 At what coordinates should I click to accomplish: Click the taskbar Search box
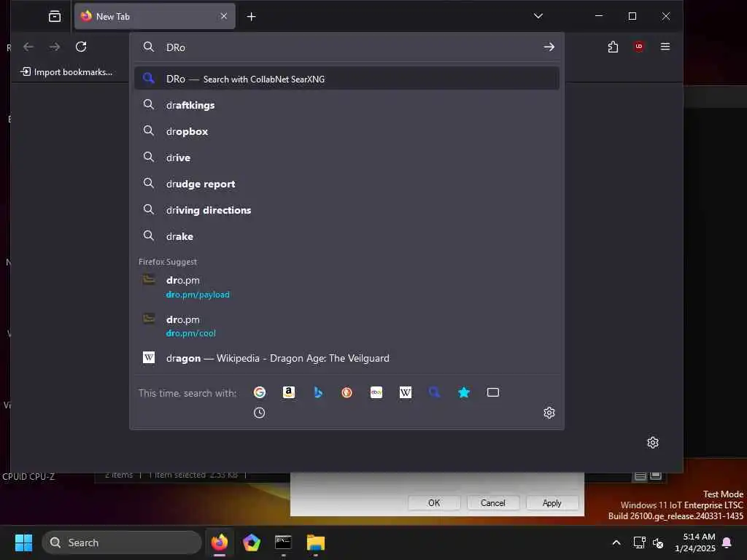[x=122, y=542]
